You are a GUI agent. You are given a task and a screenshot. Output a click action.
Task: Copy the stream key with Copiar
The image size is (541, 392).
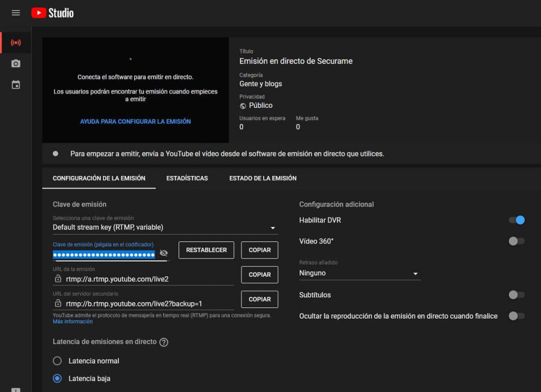tap(259, 250)
